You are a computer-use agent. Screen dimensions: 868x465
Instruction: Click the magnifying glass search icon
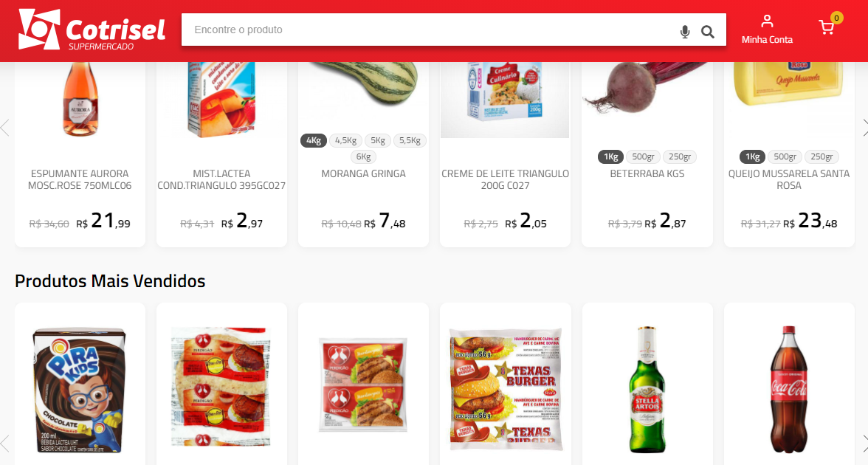[x=707, y=32]
